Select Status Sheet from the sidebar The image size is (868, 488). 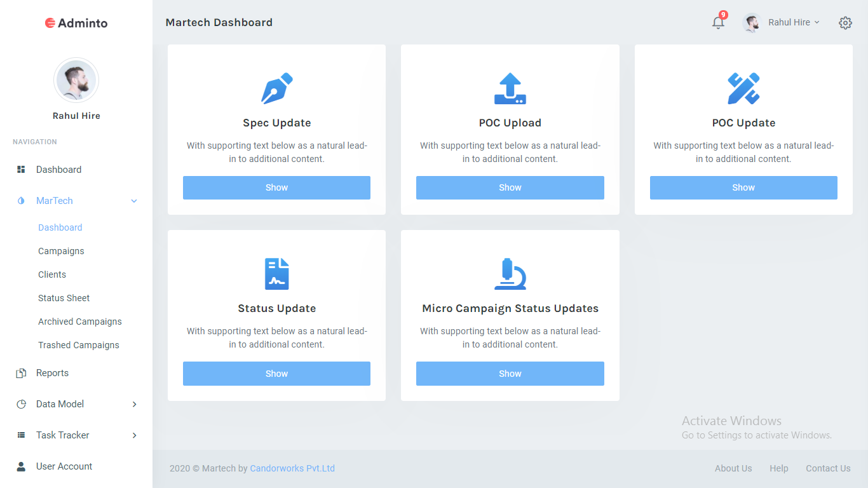coord(64,298)
